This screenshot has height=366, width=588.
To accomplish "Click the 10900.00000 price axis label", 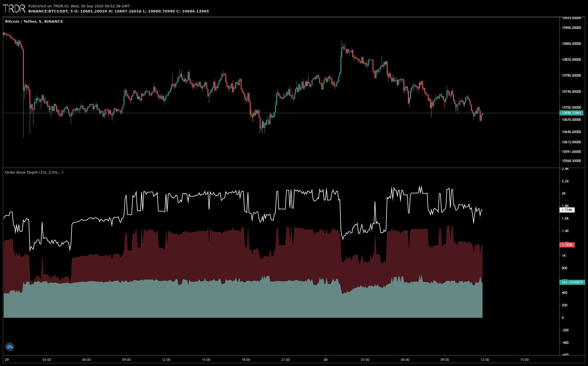I will pyautogui.click(x=571, y=28).
